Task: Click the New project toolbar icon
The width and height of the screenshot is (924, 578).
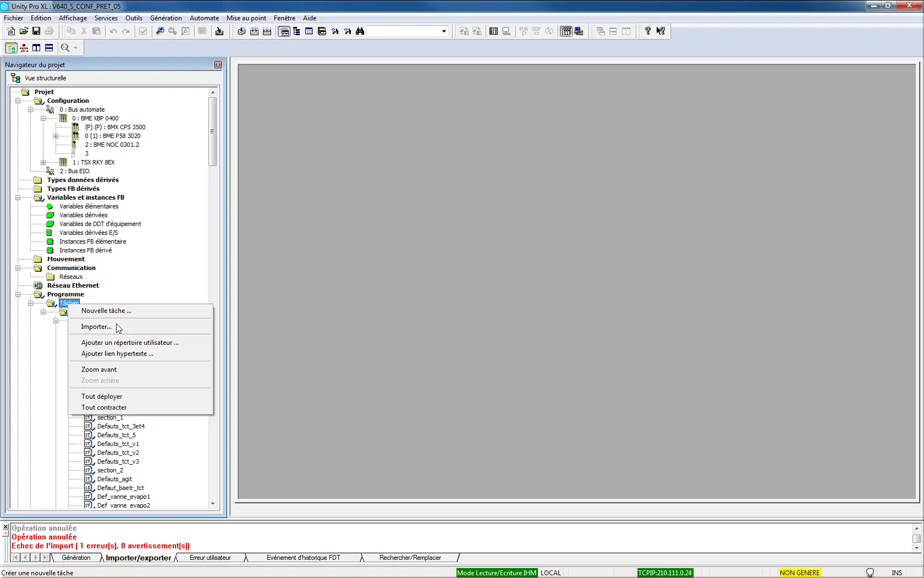Action: (11, 31)
